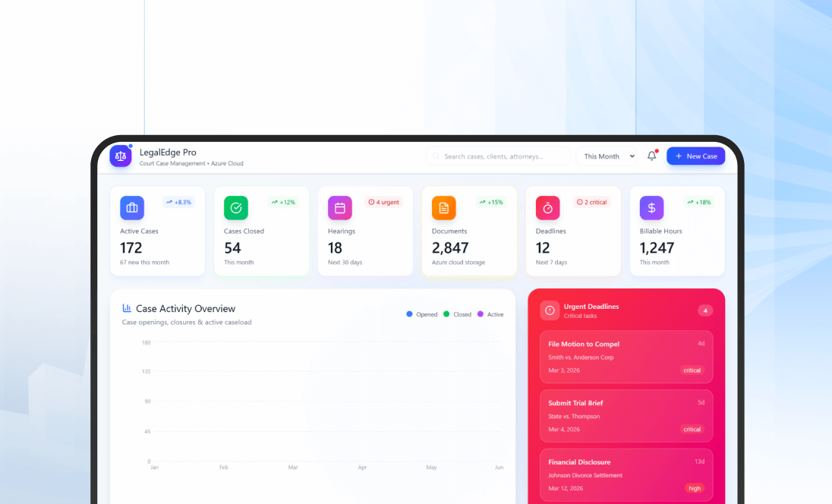This screenshot has height=504, width=832.
Task: Open the notification bell
Action: [x=651, y=156]
